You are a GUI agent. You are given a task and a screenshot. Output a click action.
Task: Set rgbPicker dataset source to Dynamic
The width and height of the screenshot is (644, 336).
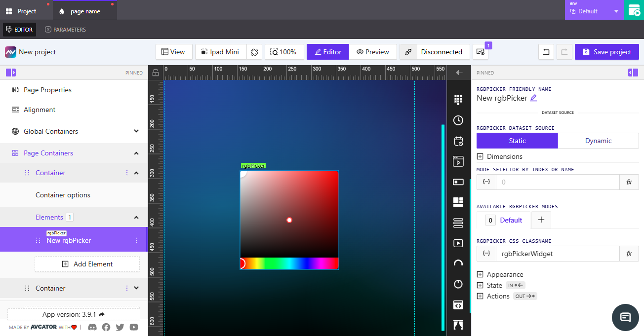(x=598, y=141)
